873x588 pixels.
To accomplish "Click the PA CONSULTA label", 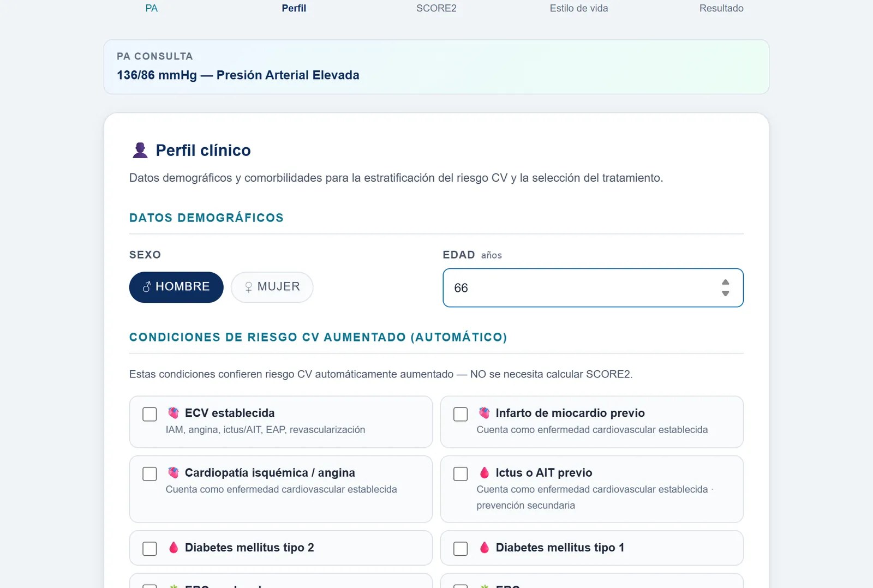I will (x=155, y=56).
